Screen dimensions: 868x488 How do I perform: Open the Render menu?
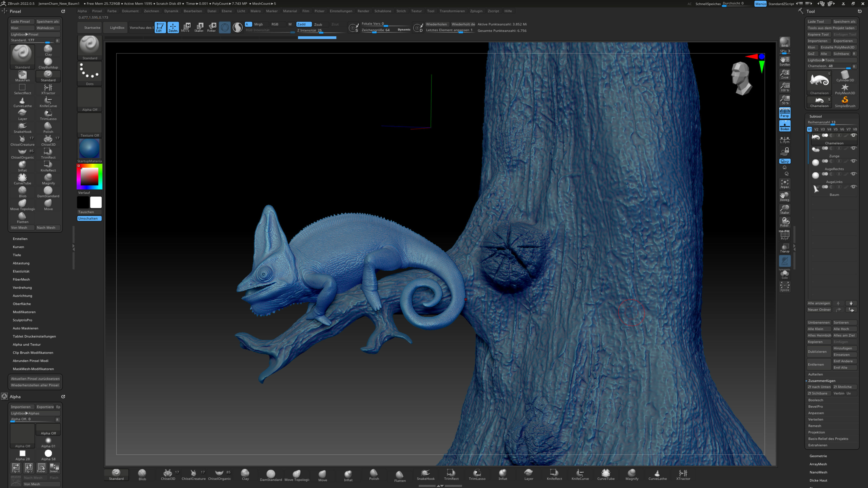point(363,11)
